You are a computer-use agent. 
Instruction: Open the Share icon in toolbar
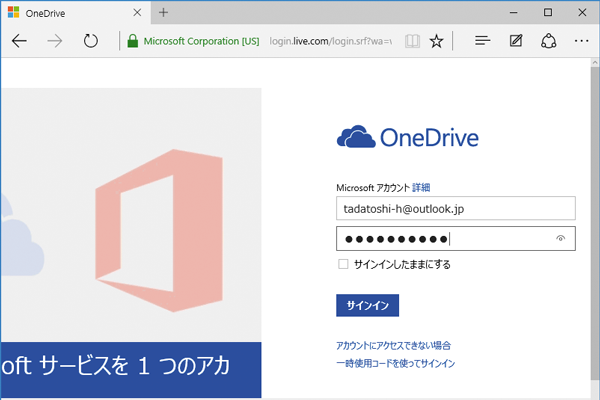coord(548,41)
